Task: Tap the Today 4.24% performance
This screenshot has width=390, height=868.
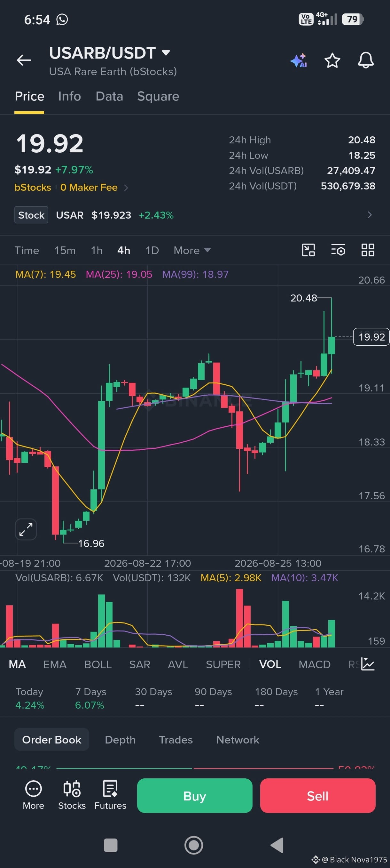Action: (30, 698)
